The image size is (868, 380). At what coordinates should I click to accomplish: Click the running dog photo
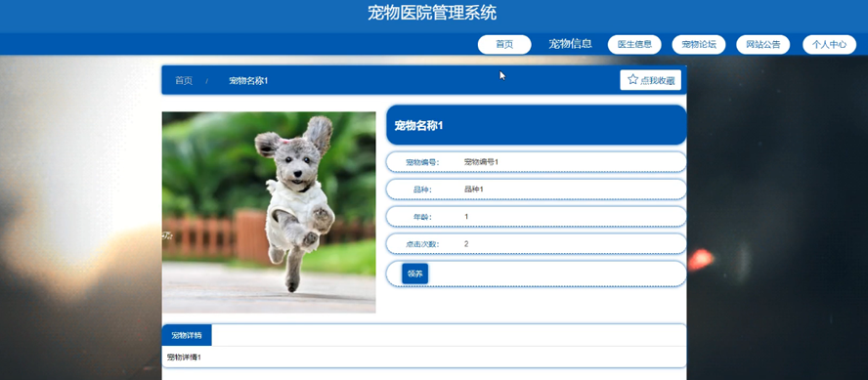[269, 212]
